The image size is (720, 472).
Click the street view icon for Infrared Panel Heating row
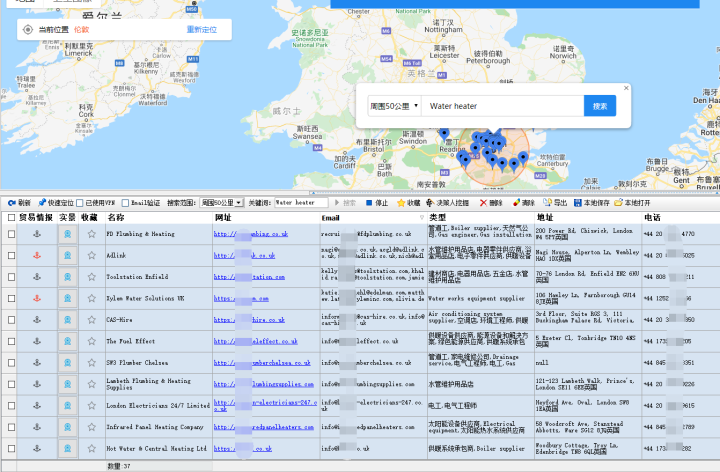(x=68, y=427)
